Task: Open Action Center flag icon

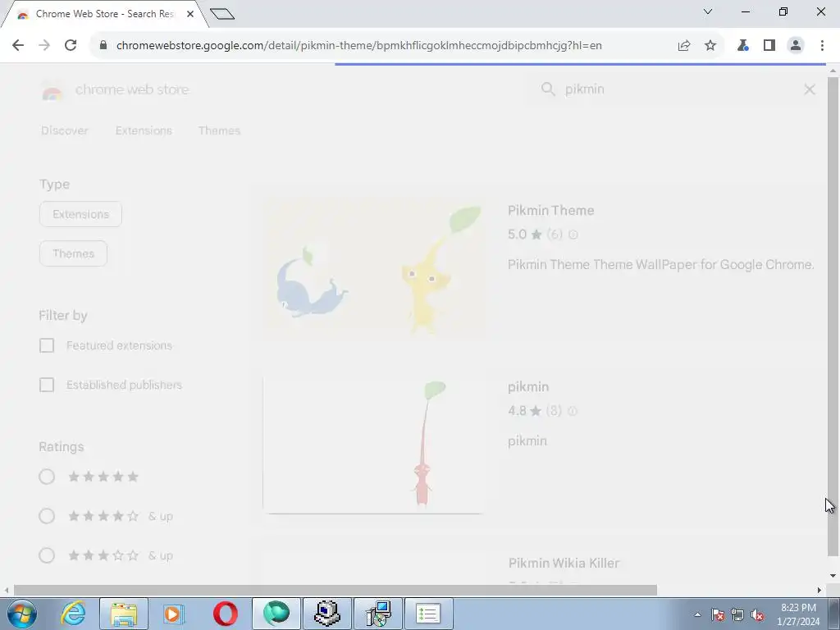Action: point(718,614)
